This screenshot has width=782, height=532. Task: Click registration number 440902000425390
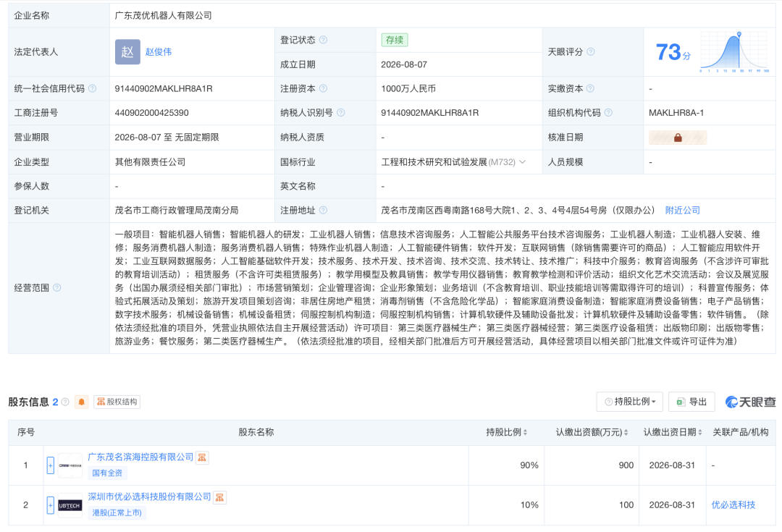151,113
